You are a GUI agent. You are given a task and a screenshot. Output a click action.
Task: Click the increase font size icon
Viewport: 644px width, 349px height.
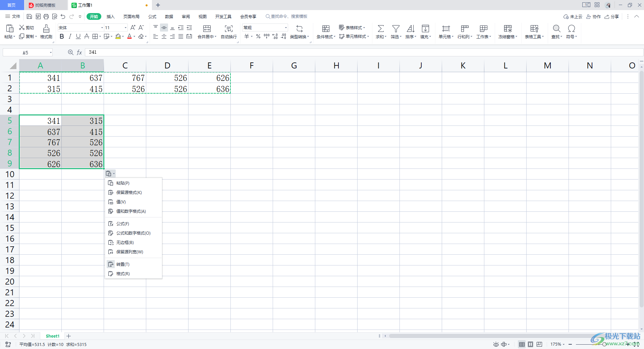(x=133, y=28)
